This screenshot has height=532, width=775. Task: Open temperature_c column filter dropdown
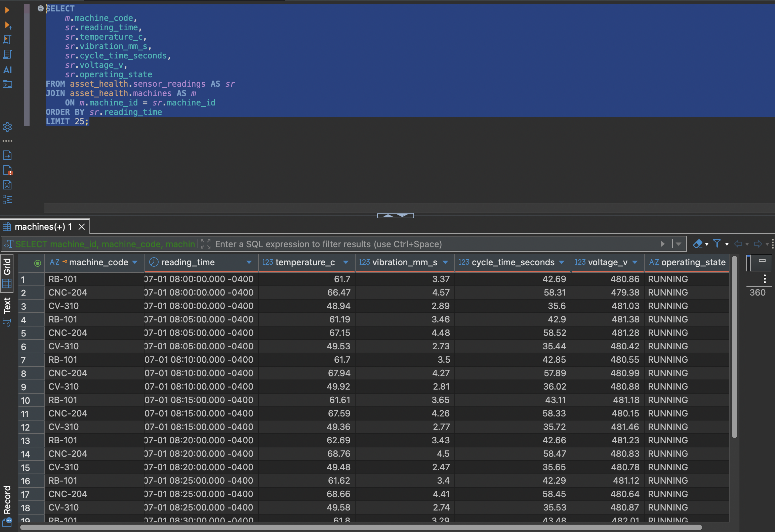(346, 262)
